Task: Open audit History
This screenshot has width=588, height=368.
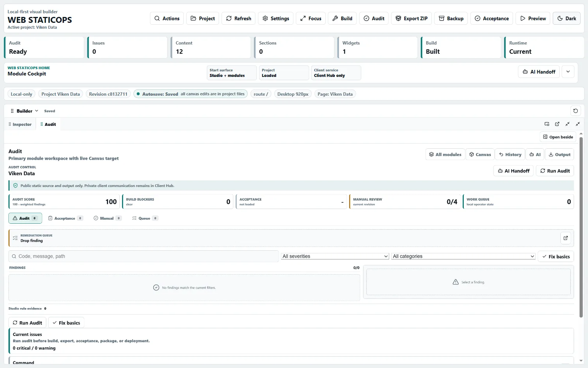Action: pyautogui.click(x=510, y=155)
